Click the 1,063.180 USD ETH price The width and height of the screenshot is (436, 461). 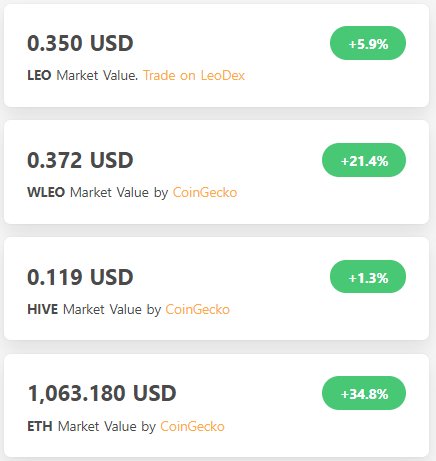coord(102,393)
